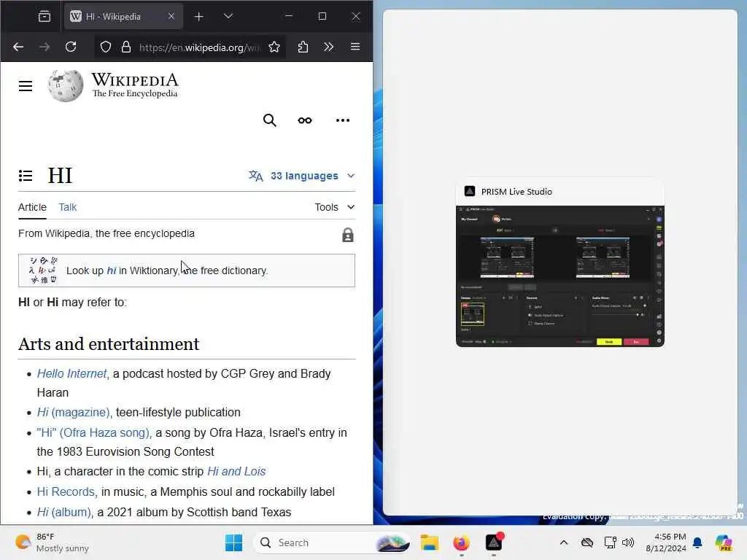The height and width of the screenshot is (560, 747).
Task: Open the "Hi" (Ofra Haza song) link
Action: [x=93, y=432]
